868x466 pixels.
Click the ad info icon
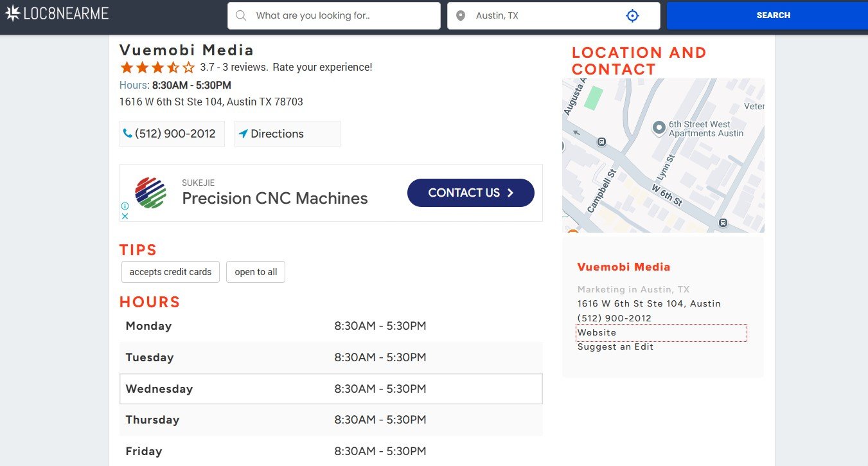125,206
